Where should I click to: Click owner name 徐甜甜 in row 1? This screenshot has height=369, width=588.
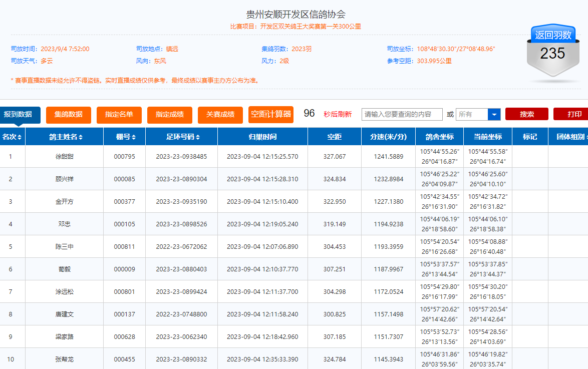[x=64, y=157]
